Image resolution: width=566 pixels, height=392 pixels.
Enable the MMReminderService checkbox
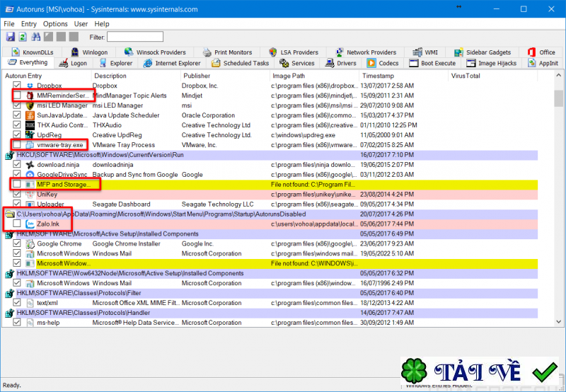(17, 96)
